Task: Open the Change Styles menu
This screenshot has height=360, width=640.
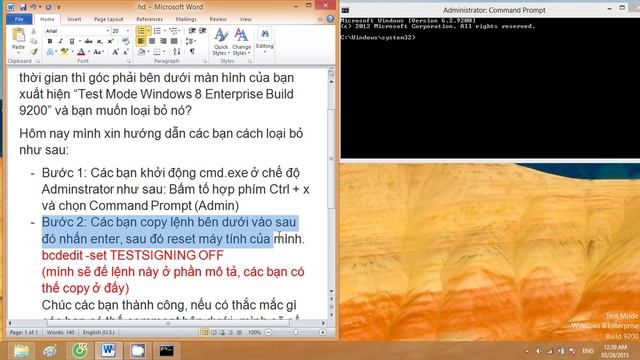Action: point(241,42)
